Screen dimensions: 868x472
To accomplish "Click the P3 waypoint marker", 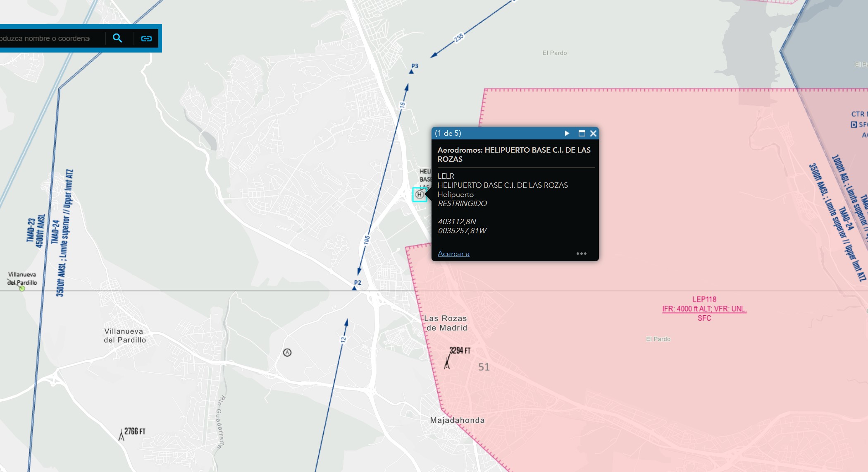I will [411, 72].
